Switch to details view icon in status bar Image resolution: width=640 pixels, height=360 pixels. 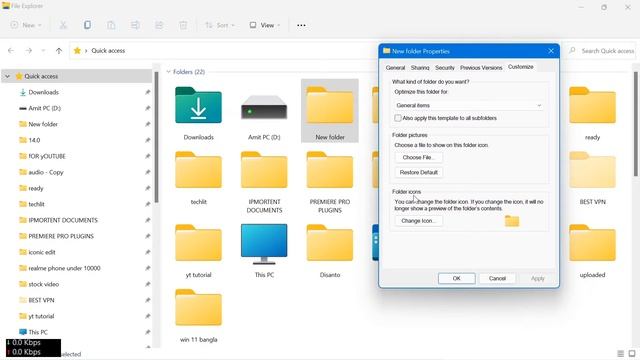pos(621,353)
